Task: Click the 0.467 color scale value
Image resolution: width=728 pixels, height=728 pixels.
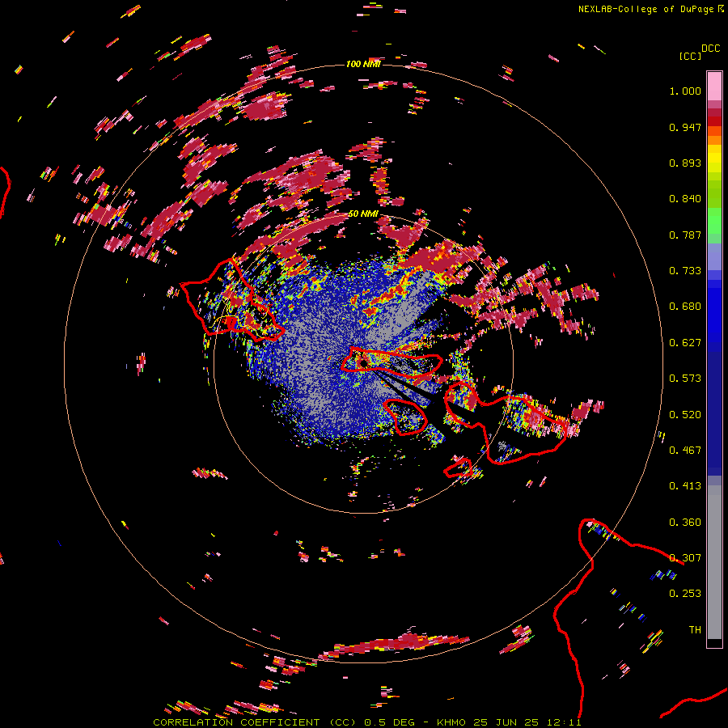Action: tap(685, 451)
